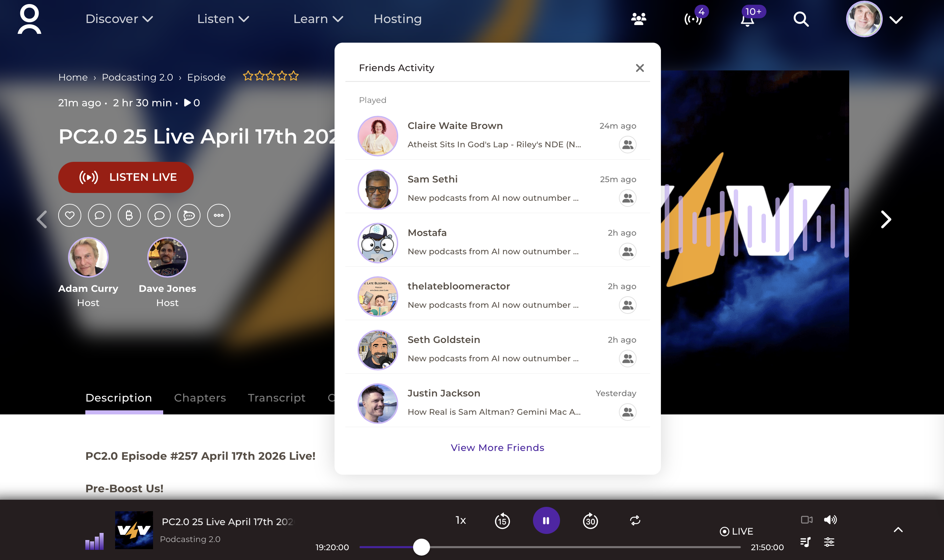The image size is (944, 560).
Task: Open the live broadcasts icon with badge 4
Action: (693, 19)
